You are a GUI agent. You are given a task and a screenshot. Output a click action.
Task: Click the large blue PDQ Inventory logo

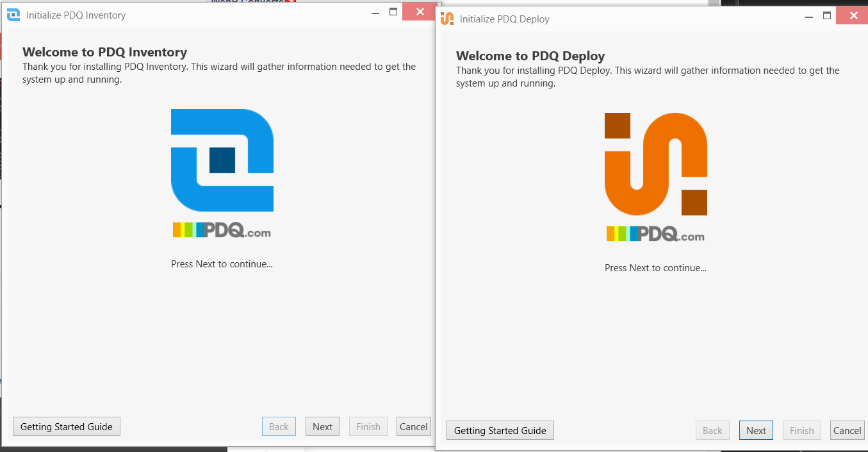click(222, 160)
